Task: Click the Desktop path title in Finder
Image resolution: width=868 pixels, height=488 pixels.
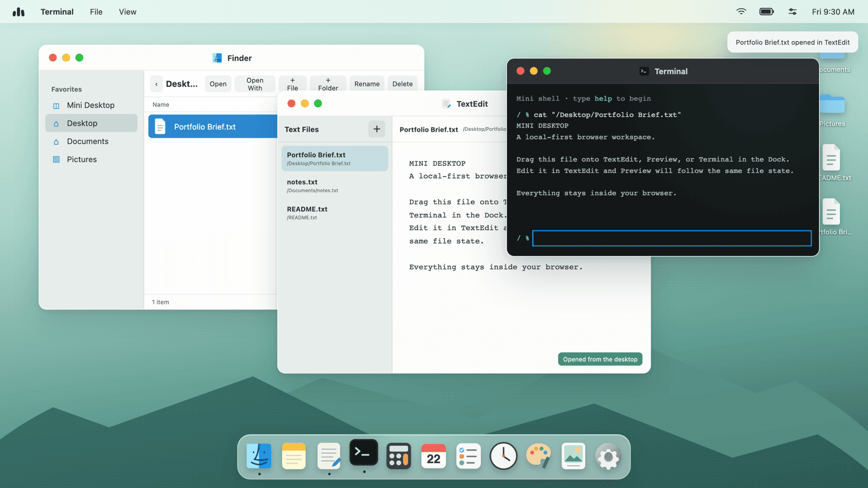Action: coord(182,84)
